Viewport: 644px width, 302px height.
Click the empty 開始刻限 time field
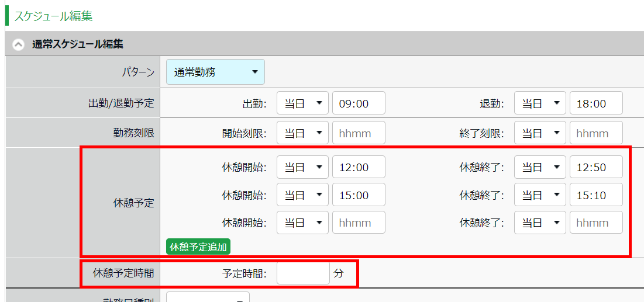359,133
